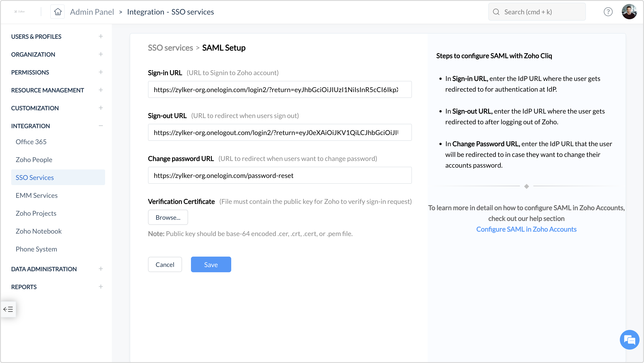
Task: Collapse the Integration section minus
Action: [x=101, y=126]
